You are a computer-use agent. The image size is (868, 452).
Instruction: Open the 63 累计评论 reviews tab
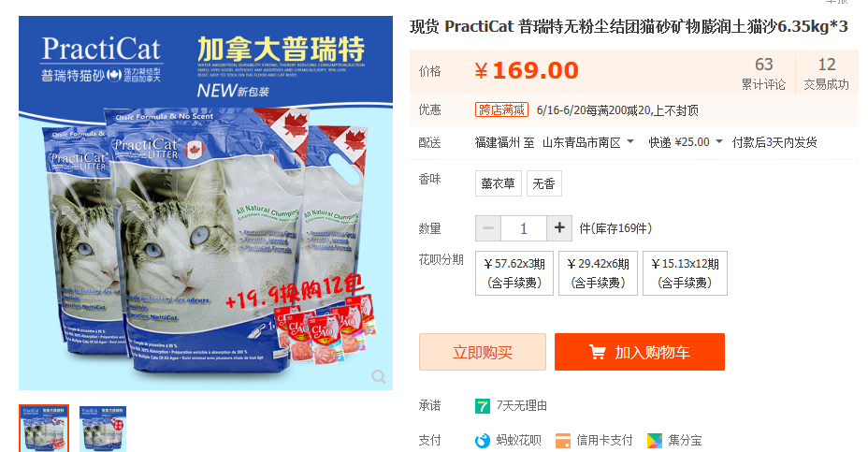[763, 73]
